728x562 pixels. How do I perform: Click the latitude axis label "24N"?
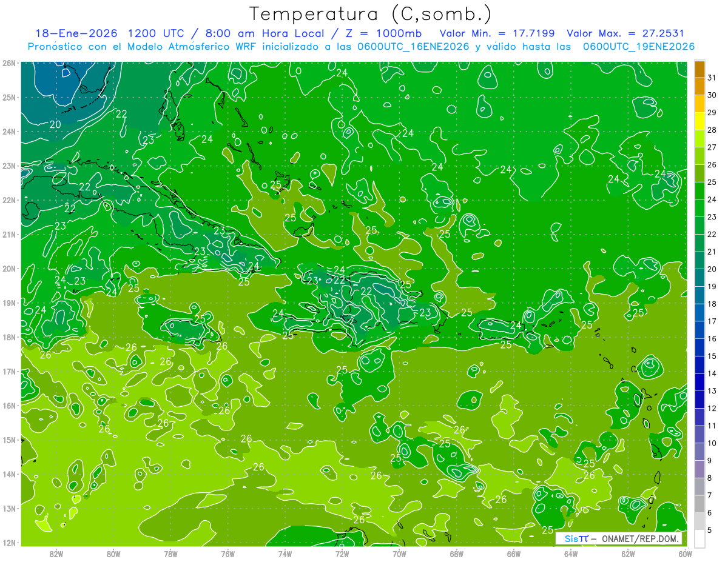pos(8,132)
